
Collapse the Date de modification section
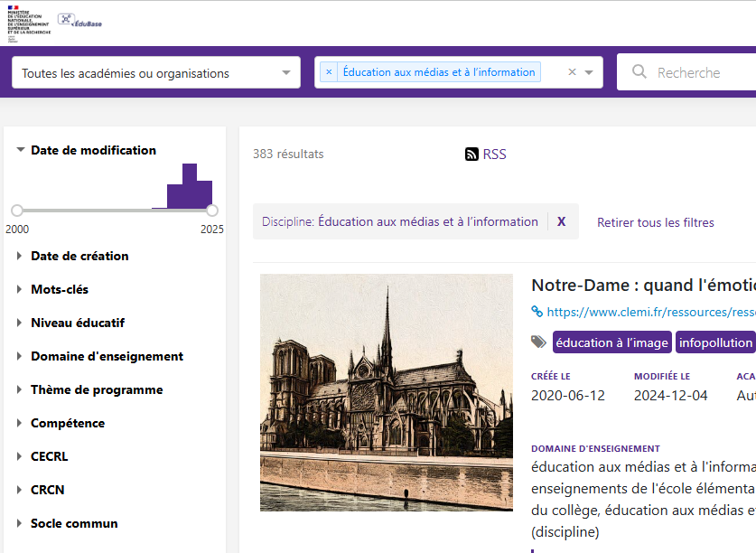(20, 150)
